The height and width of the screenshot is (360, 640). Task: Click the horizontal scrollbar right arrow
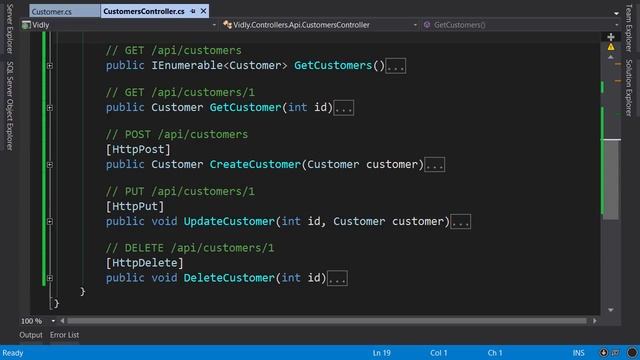tap(595, 321)
